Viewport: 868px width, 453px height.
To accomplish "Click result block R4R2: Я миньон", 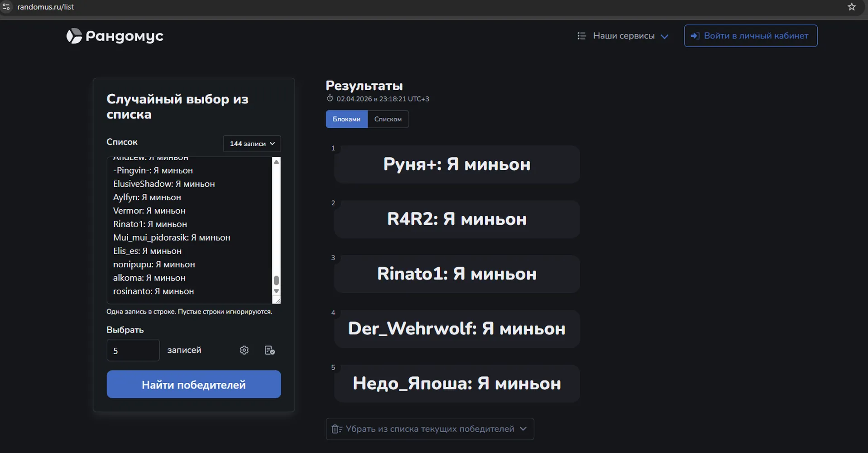I will (x=457, y=219).
